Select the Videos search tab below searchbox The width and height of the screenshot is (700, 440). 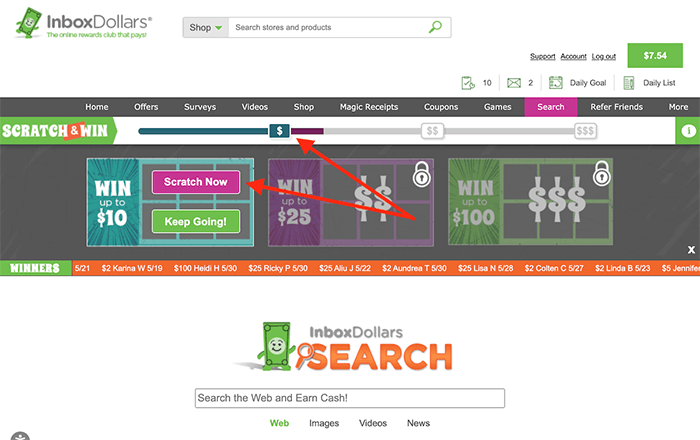[x=373, y=423]
